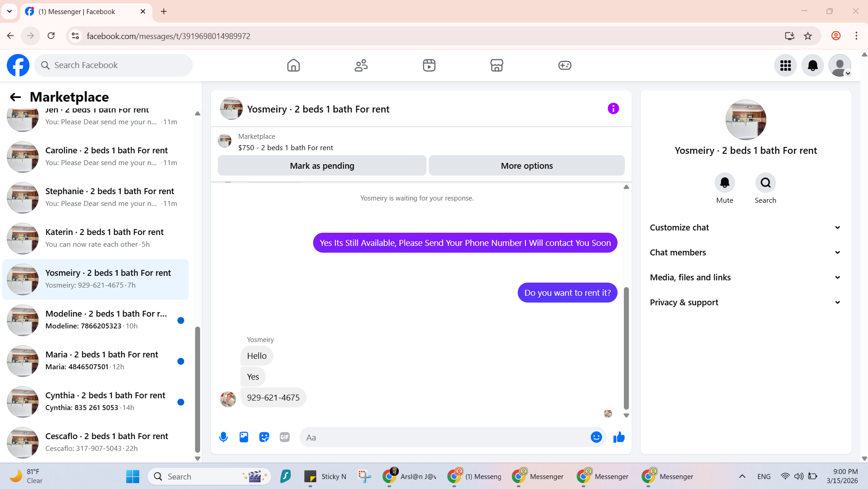868x489 pixels.
Task: Open conversation information purple icon
Action: [x=613, y=108]
